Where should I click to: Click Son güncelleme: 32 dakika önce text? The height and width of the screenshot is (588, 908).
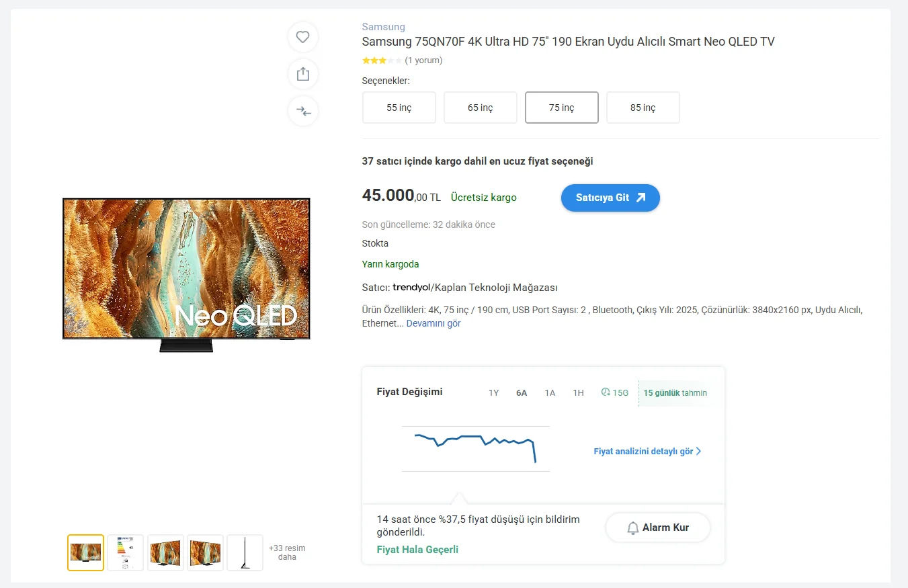(x=429, y=224)
